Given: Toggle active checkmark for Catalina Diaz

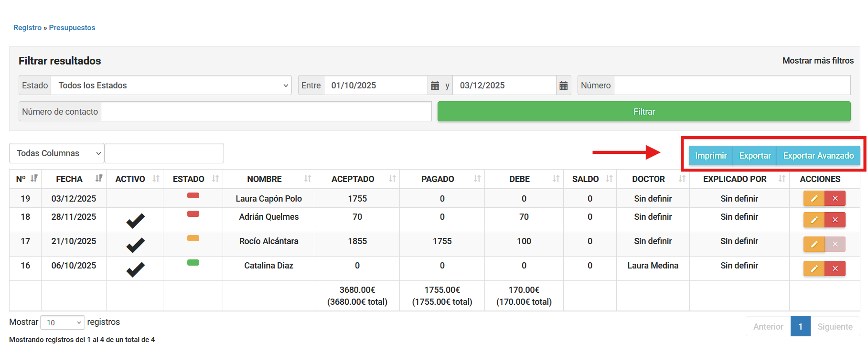Looking at the screenshot, I should [x=135, y=269].
